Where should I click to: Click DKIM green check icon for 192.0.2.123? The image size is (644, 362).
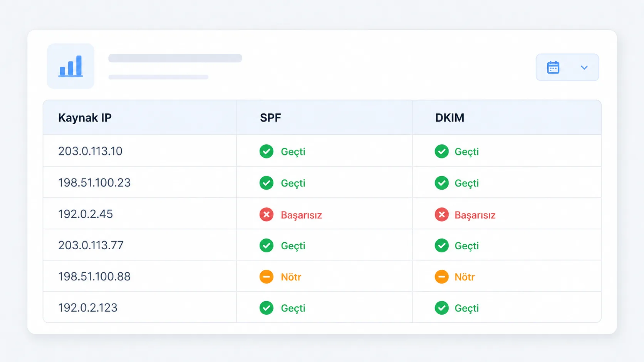[x=441, y=308]
